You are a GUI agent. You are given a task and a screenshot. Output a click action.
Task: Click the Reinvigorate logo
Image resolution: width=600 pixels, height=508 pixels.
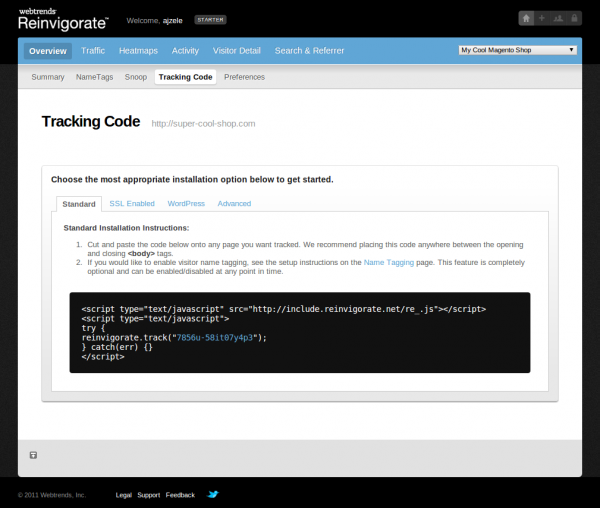coord(63,19)
